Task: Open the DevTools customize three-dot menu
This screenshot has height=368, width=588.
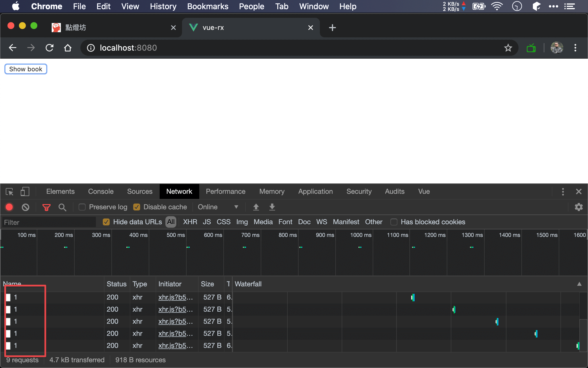Action: (x=563, y=191)
